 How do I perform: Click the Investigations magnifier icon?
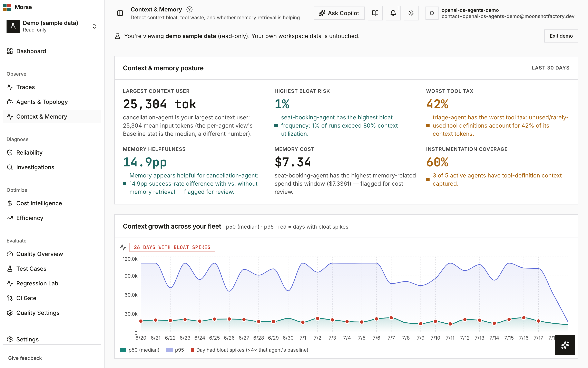click(x=10, y=167)
